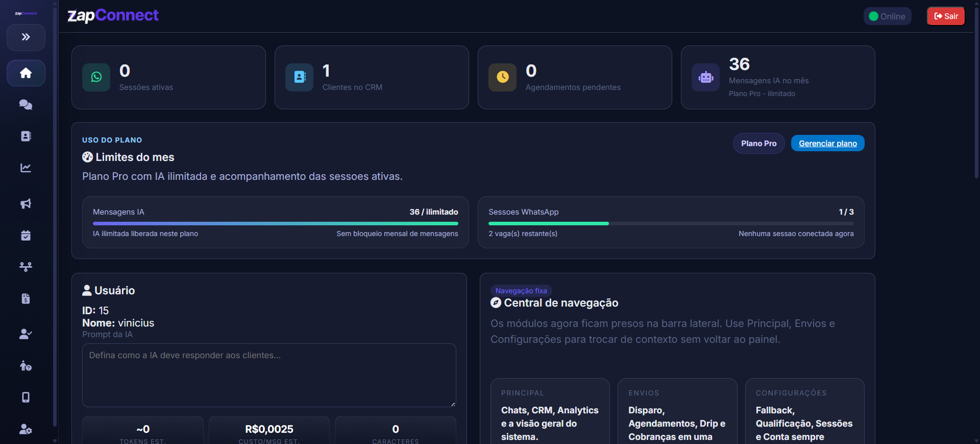
Task: Open the calendar Agendamentos sidebar icon
Action: (26, 236)
